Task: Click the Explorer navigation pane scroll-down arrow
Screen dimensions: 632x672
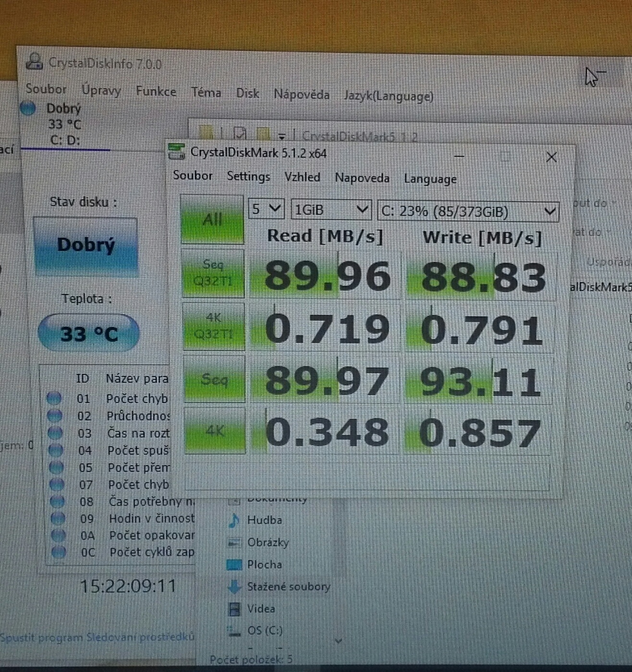Action: [338, 641]
